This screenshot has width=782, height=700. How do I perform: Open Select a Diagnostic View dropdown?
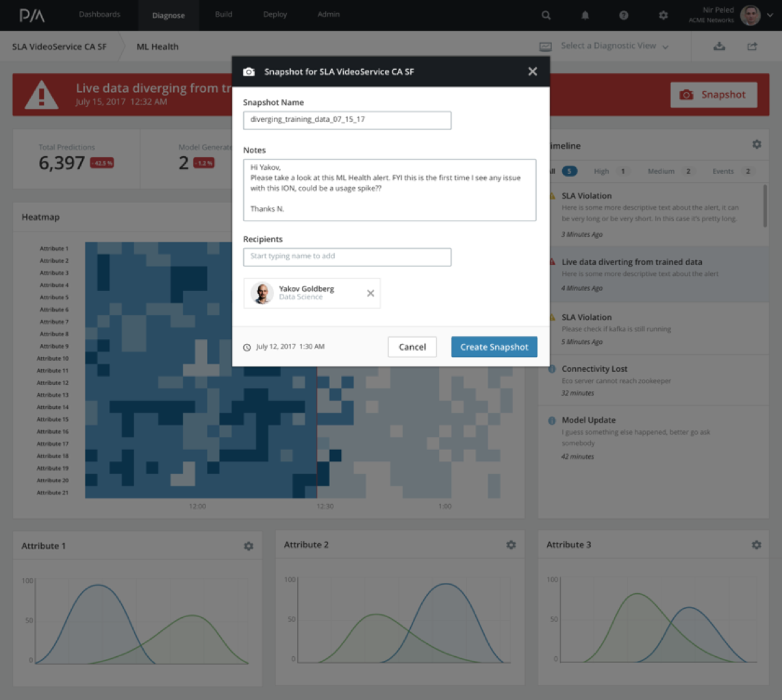(x=605, y=46)
